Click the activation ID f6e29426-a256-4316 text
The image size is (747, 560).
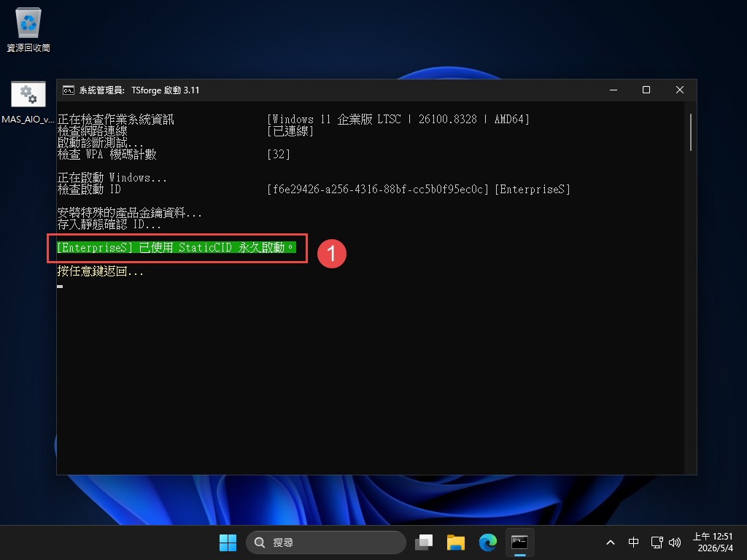tap(378, 190)
